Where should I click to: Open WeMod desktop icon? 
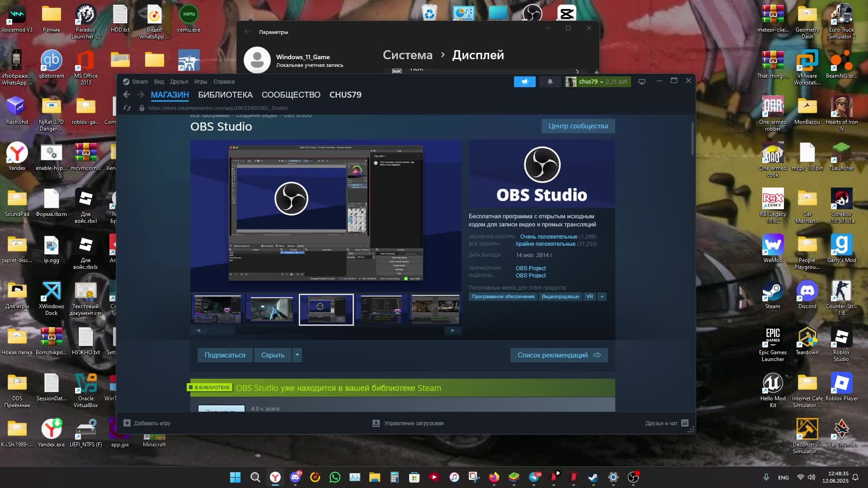coord(773,249)
